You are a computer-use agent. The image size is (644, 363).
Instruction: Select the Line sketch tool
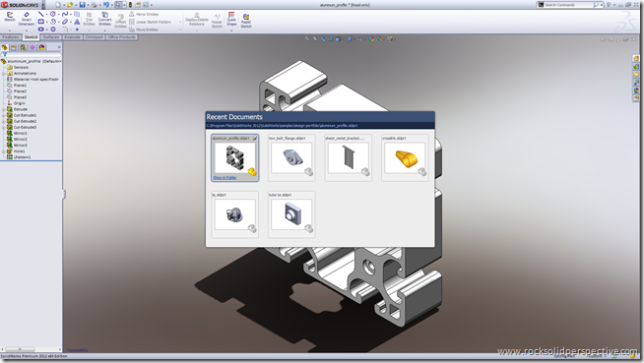[40, 14]
